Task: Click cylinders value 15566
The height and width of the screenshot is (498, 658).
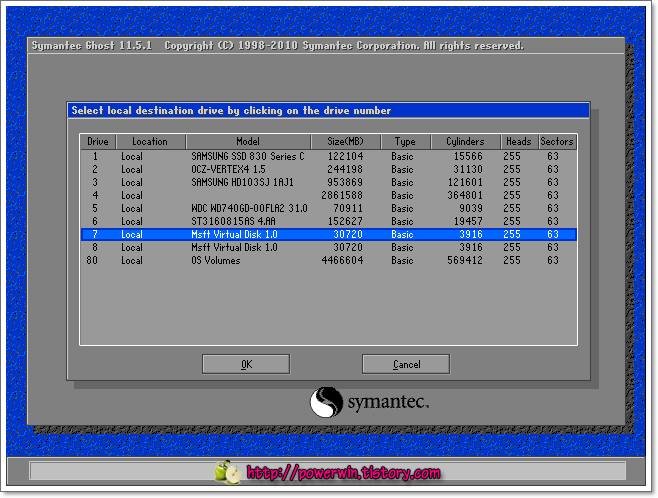Action: (x=468, y=156)
